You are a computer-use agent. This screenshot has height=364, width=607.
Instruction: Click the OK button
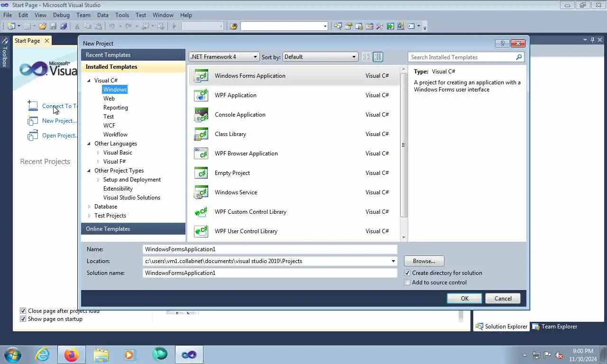point(465,299)
